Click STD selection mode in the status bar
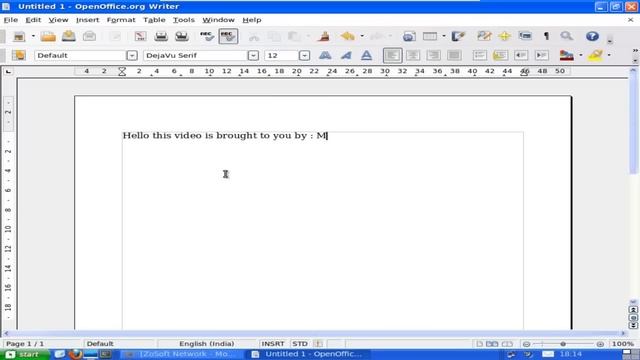 click(x=300, y=344)
